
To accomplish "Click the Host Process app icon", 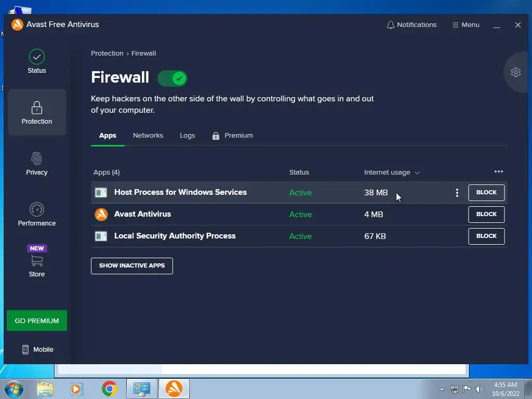I will 101,192.
